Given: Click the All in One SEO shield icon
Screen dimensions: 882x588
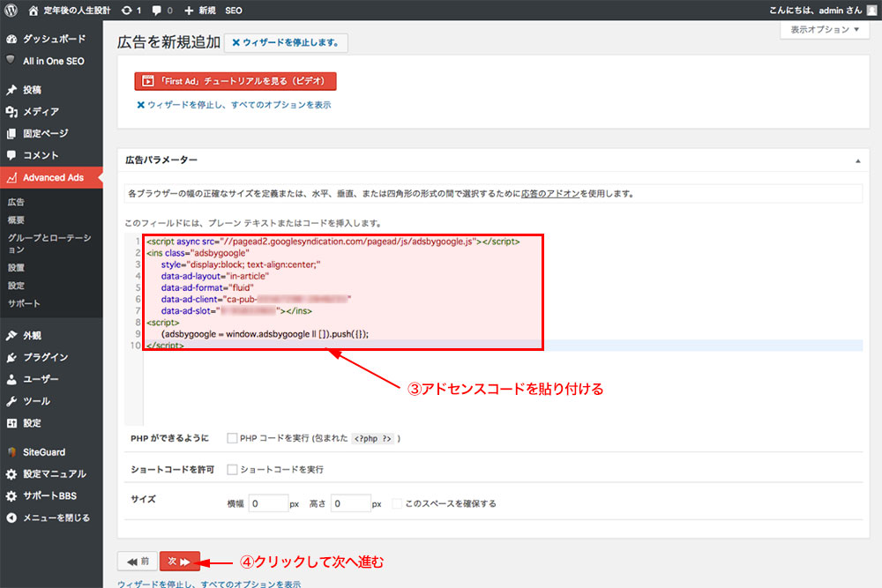Looking at the screenshot, I should click(x=11, y=60).
